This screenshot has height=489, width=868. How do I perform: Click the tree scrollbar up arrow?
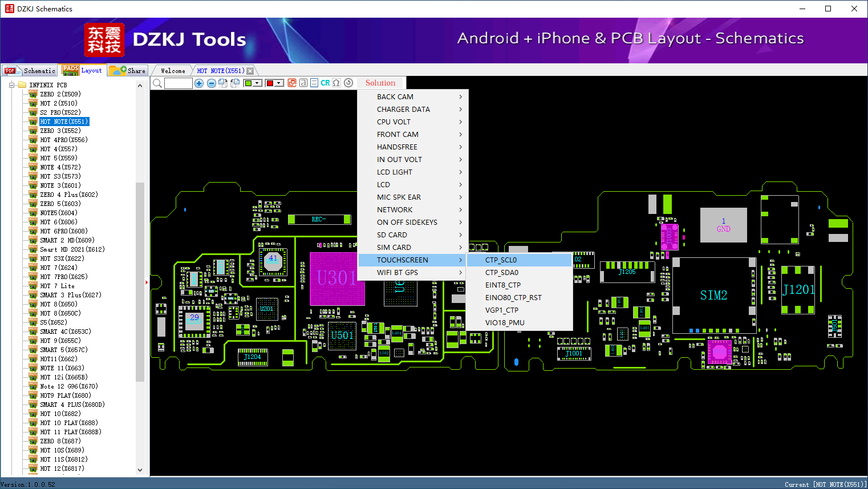tap(140, 86)
